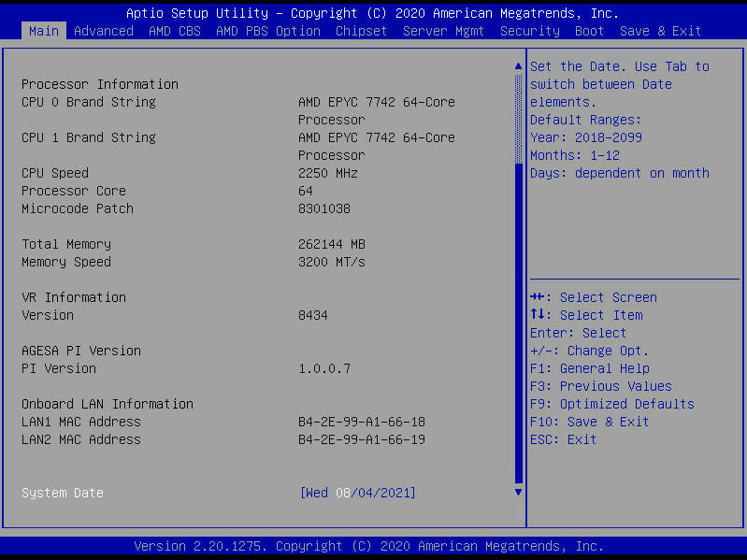Click the F3: Previous Values hint

601,386
